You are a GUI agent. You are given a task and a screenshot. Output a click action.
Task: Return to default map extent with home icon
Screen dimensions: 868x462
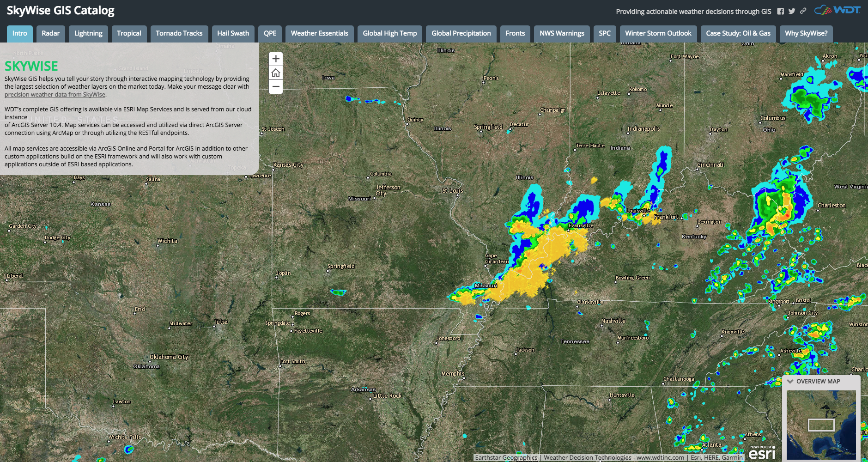(276, 73)
